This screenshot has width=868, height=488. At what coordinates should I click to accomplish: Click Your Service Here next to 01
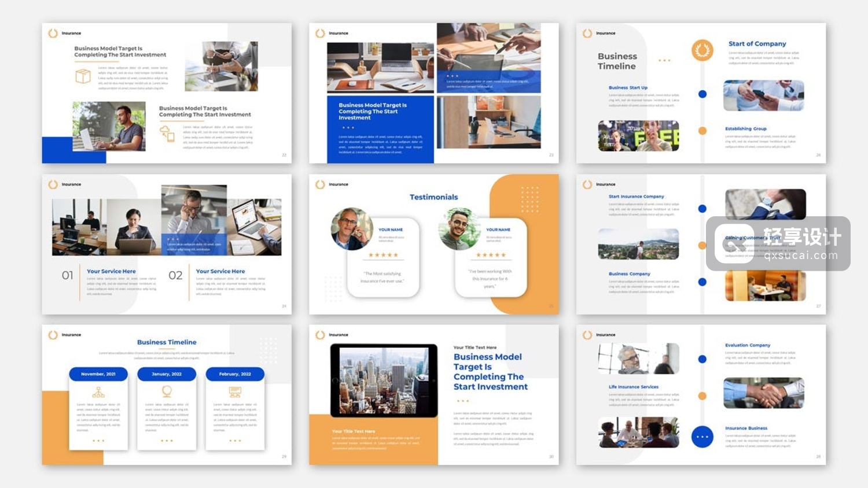click(x=111, y=271)
